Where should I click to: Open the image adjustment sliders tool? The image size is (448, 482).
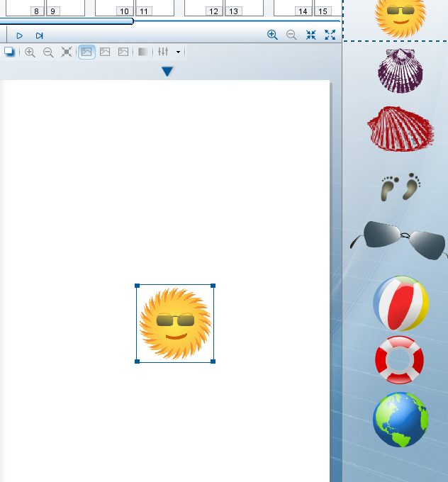[x=163, y=51]
